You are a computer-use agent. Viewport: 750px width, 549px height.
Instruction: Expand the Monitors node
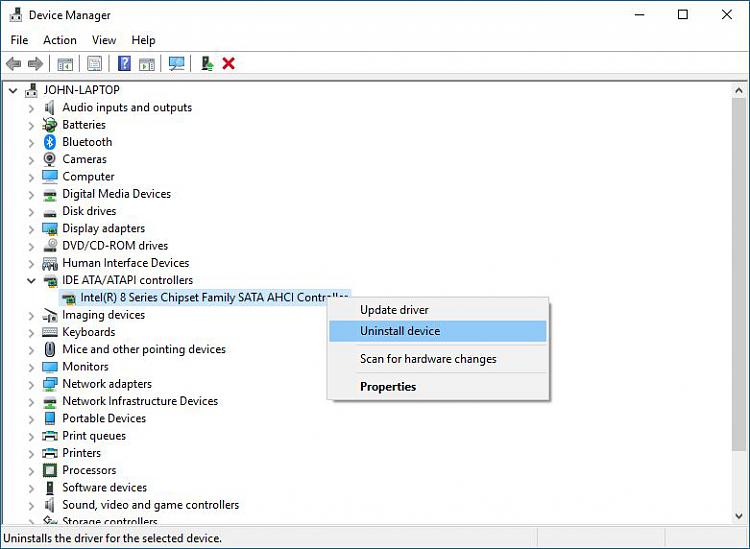(x=31, y=367)
